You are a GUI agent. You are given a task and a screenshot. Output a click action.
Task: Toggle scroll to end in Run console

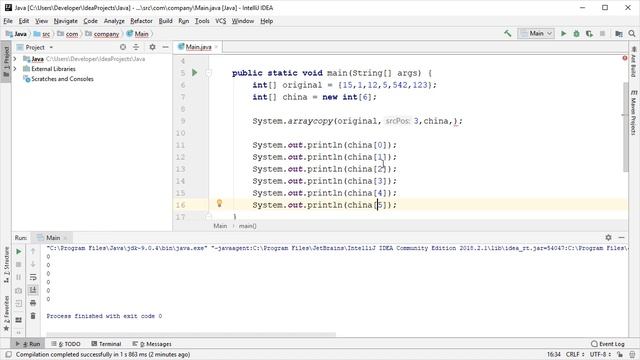[x=33, y=290]
